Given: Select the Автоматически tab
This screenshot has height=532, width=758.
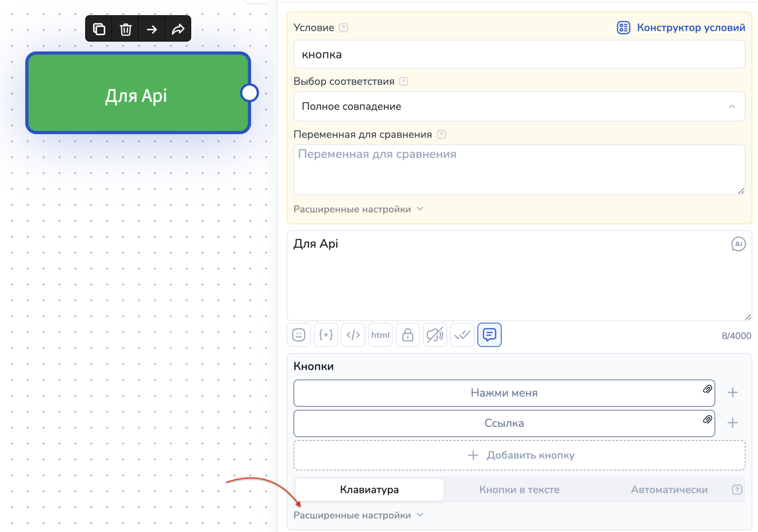Looking at the screenshot, I should (669, 489).
